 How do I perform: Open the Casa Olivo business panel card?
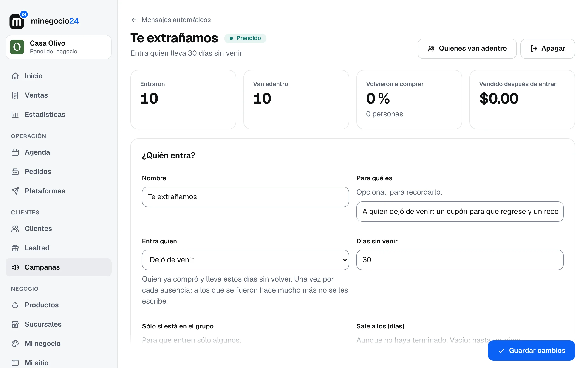59,47
